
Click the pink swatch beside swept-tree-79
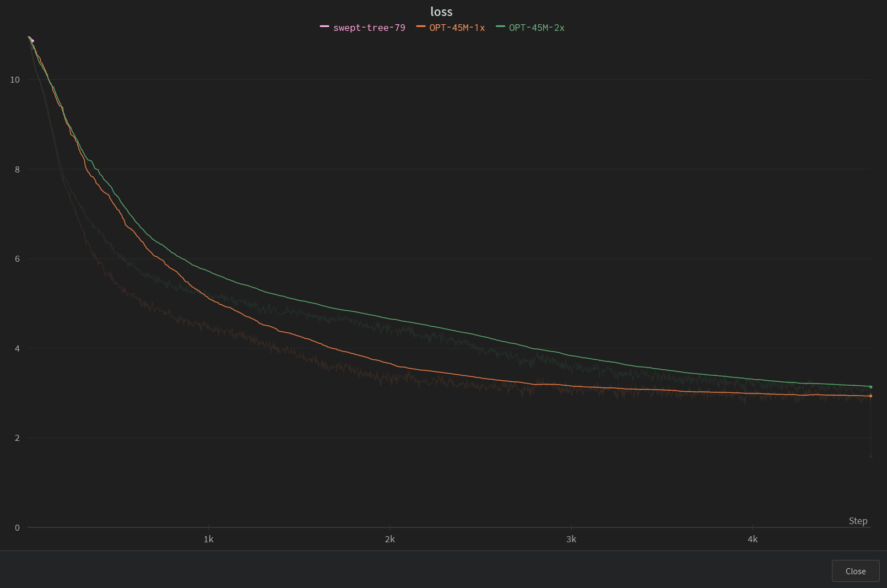[324, 27]
